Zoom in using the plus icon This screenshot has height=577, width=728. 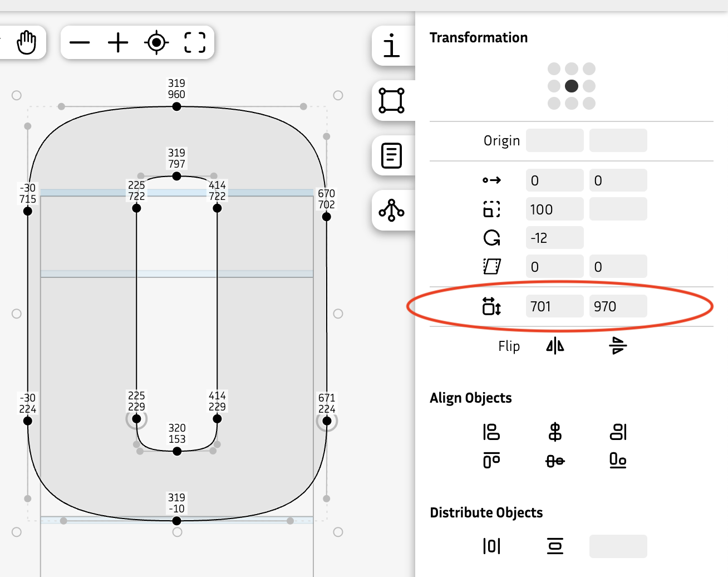click(117, 42)
